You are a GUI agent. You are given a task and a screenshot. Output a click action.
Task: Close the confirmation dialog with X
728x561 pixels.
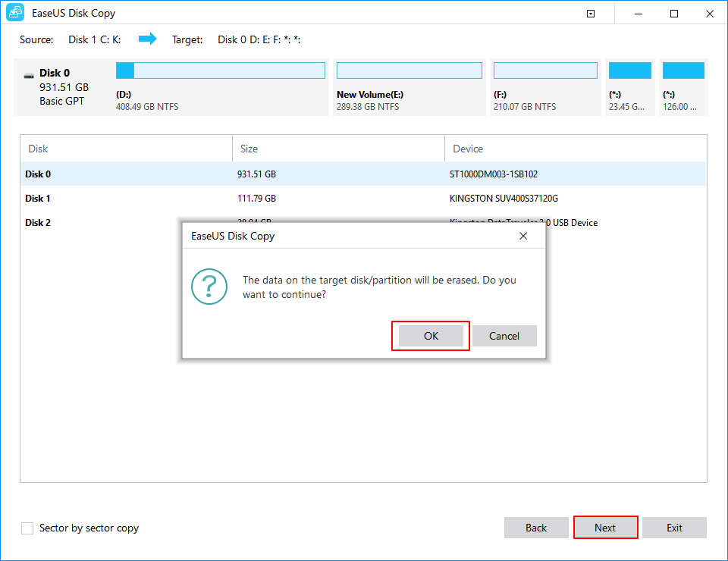point(523,236)
